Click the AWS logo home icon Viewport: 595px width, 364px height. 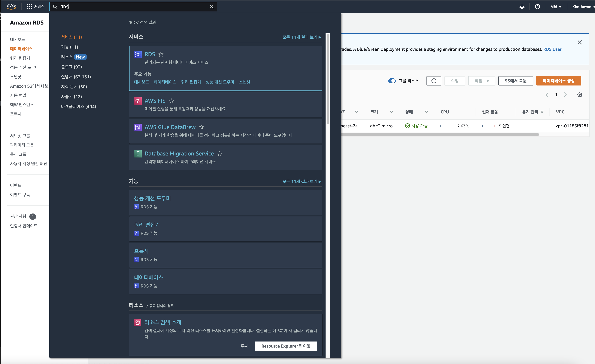pos(11,7)
